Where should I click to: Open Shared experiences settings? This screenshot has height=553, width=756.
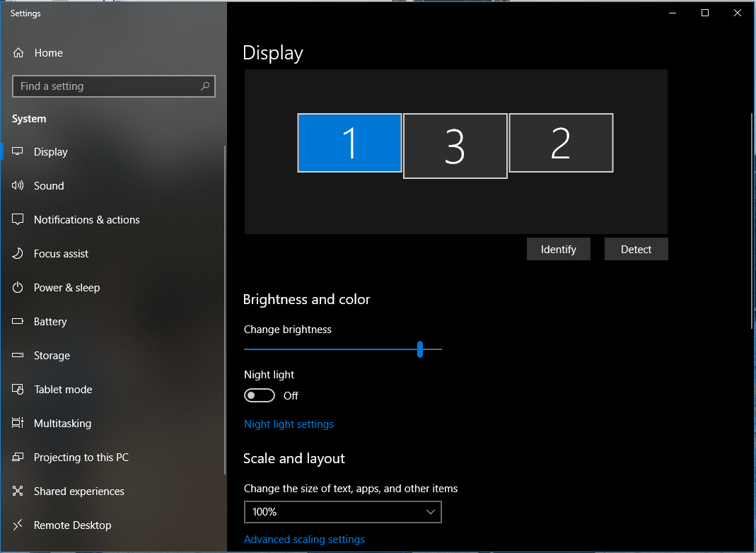tap(17, 491)
